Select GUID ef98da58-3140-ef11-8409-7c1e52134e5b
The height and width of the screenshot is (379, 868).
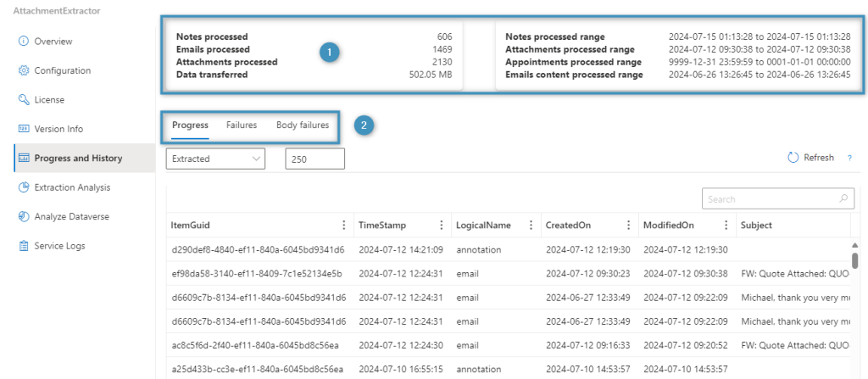257,274
